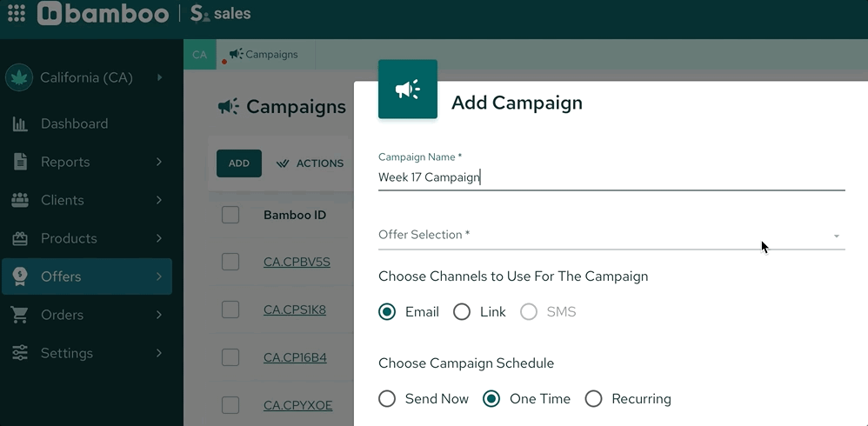This screenshot has height=426, width=868.
Task: Expand the Settings submenu chevron
Action: 159,353
